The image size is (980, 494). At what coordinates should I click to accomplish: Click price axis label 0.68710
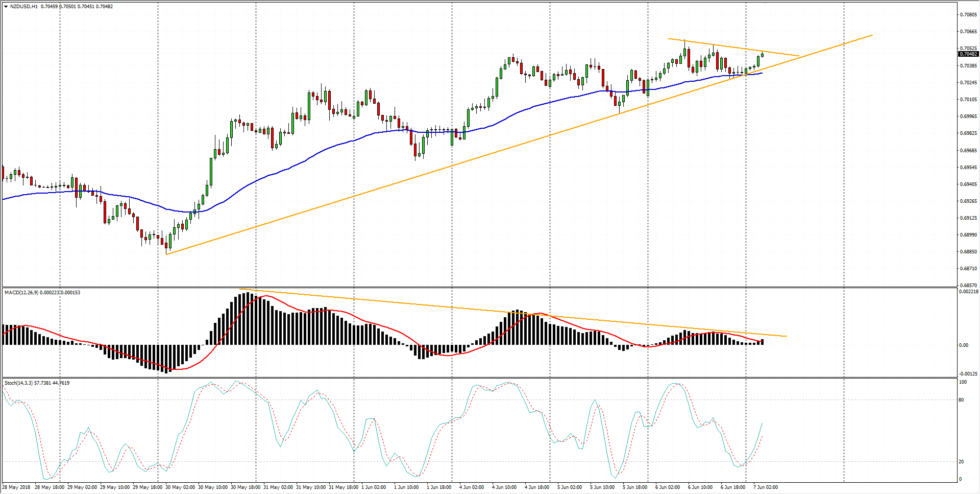[x=968, y=268]
